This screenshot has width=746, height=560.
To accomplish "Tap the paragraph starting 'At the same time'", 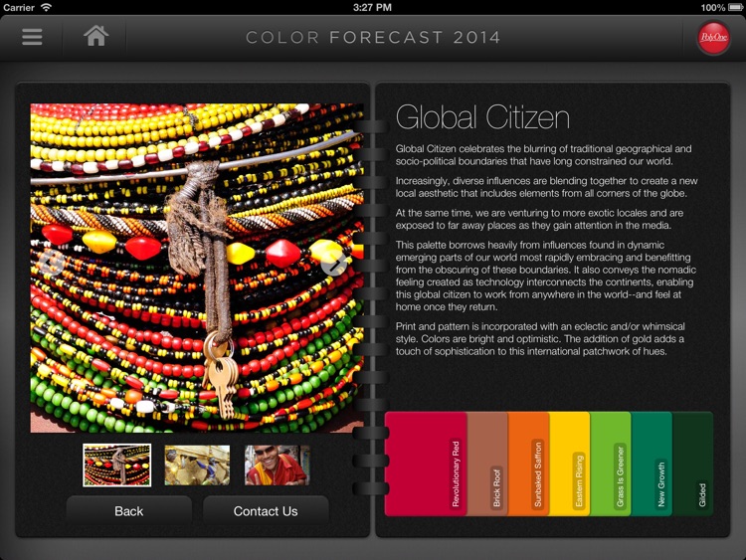I will (x=539, y=219).
